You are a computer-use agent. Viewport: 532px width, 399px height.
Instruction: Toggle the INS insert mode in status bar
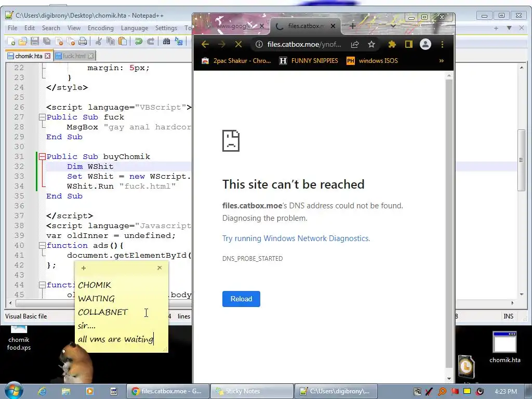coord(508,316)
